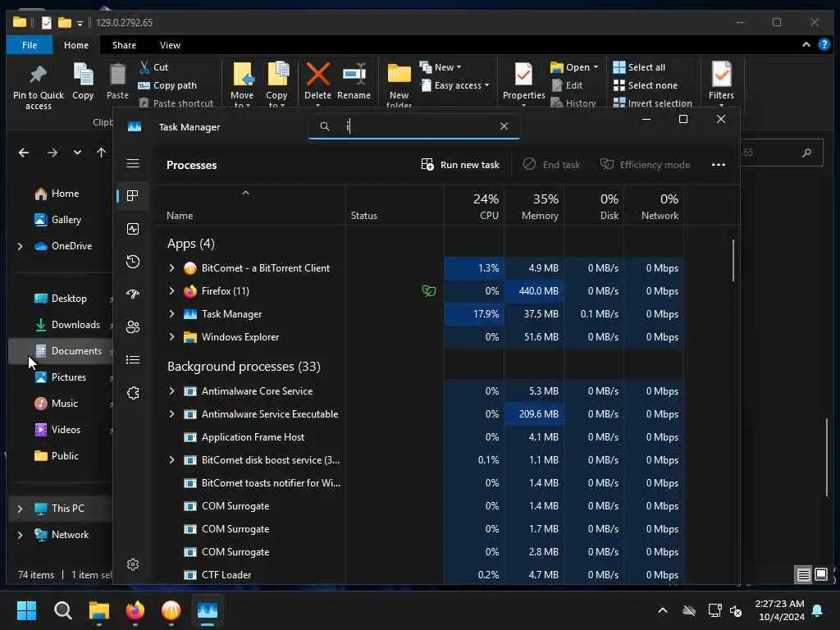This screenshot has width=840, height=630.
Task: Select the CTF Loader process
Action: 226,575
